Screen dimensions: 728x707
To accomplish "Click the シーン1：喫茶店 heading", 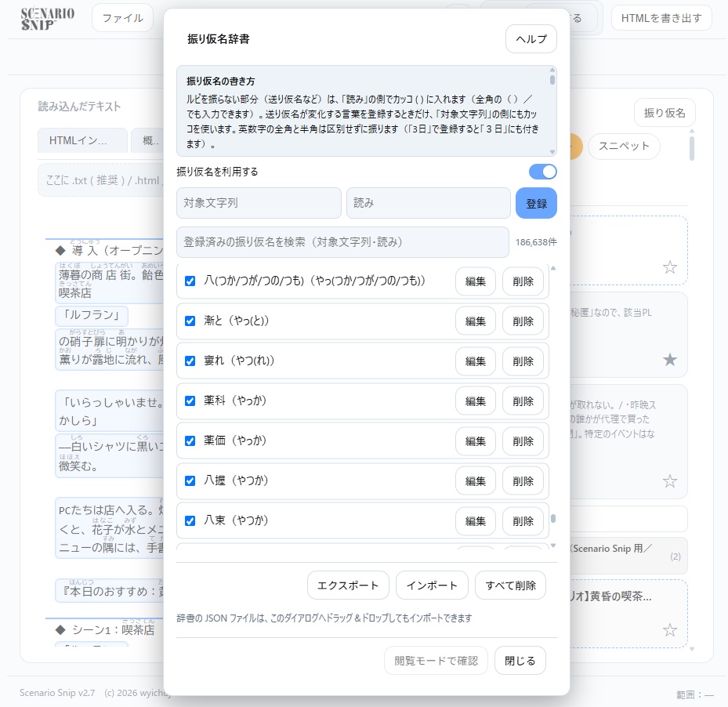I will pos(113,630).
